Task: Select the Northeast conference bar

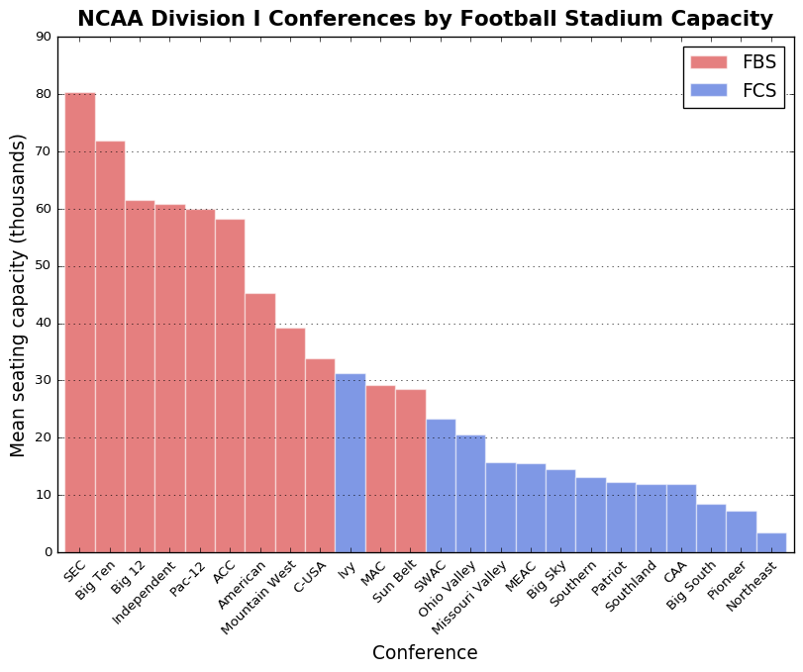Action: [771, 542]
